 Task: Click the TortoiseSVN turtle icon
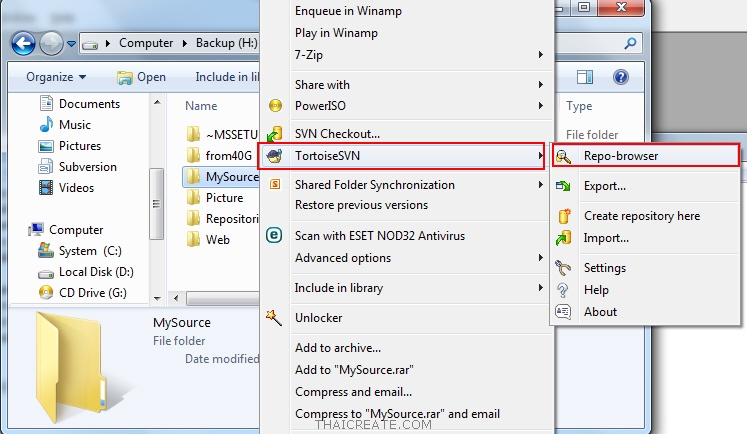[274, 156]
